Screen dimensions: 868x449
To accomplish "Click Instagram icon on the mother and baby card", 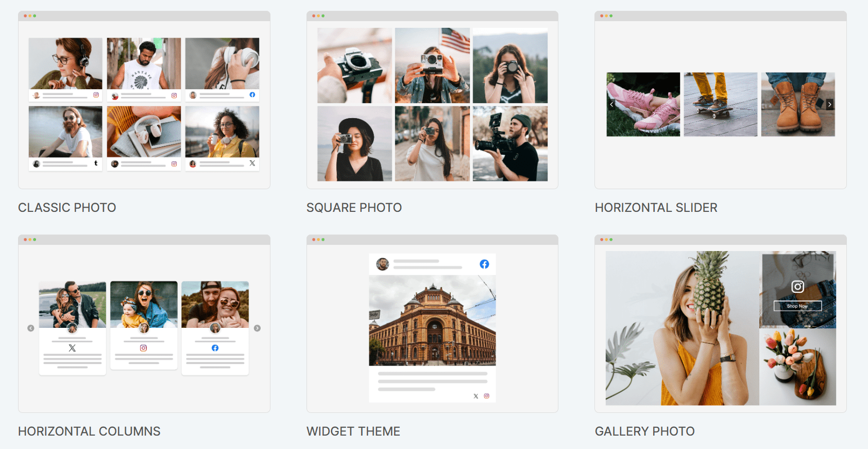I will pyautogui.click(x=144, y=348).
